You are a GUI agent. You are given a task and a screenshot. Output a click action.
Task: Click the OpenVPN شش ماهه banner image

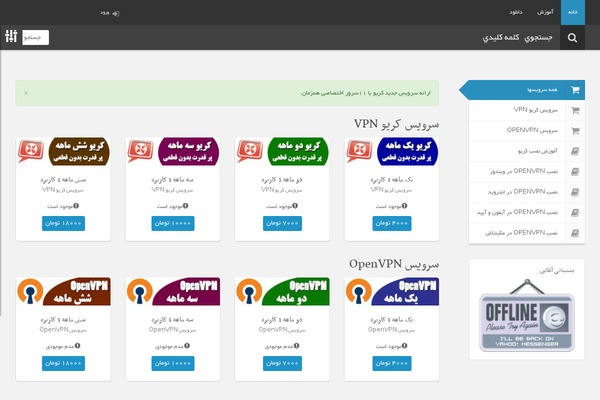click(x=64, y=292)
